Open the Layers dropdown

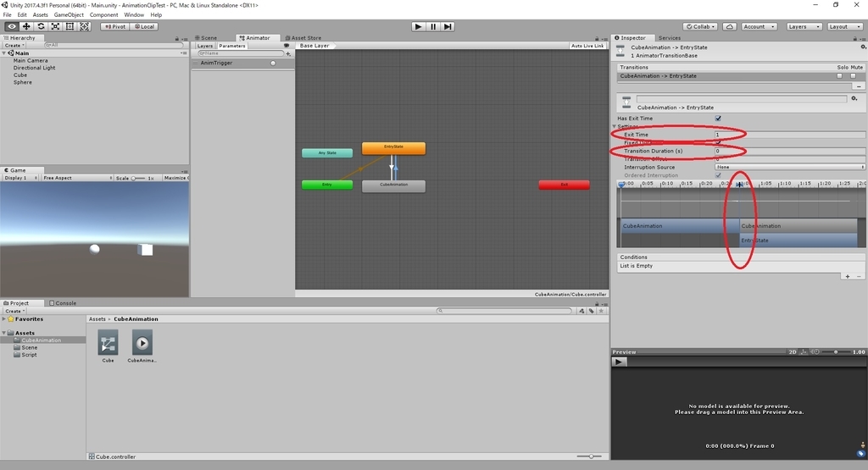[804, 26]
